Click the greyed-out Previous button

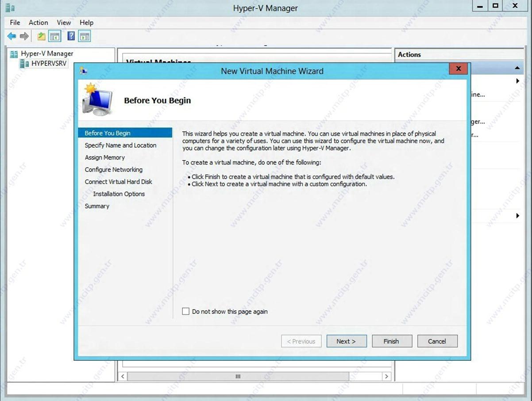(301, 341)
